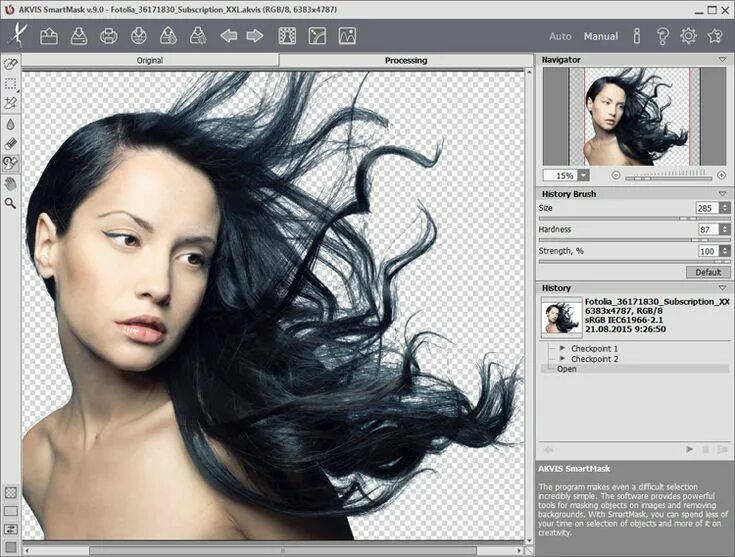Image resolution: width=735 pixels, height=557 pixels.
Task: Click the save image toolbar icon
Action: (79, 36)
